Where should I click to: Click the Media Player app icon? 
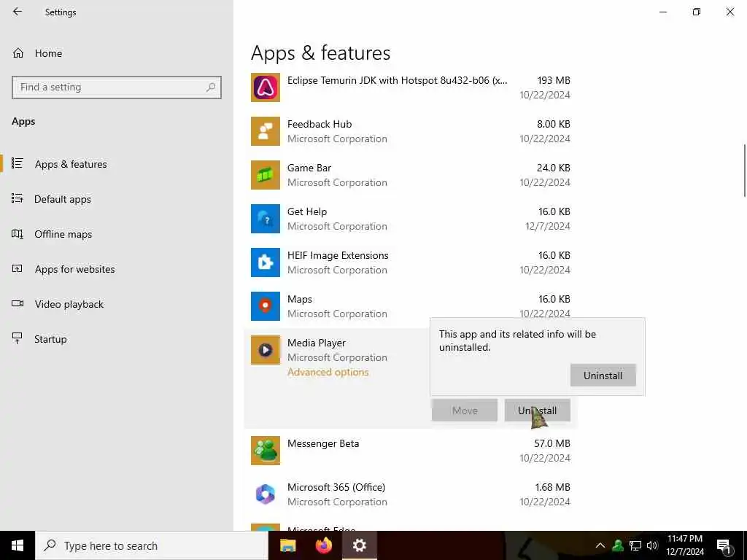(266, 351)
